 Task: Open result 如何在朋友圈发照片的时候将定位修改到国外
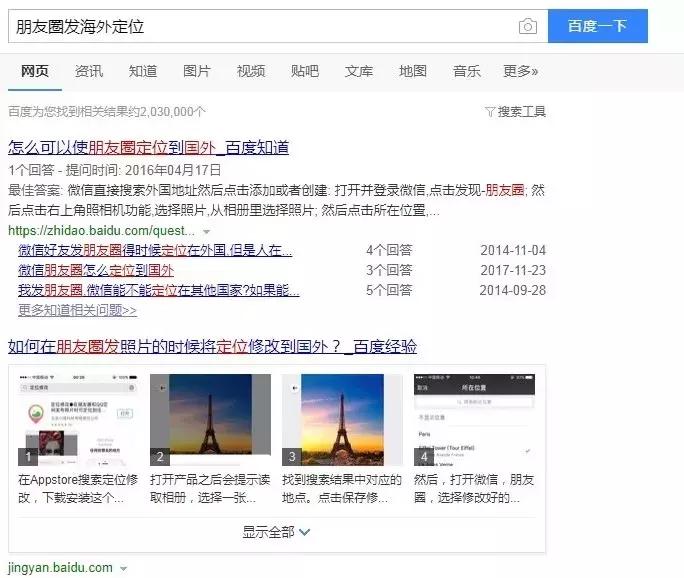[212, 346]
